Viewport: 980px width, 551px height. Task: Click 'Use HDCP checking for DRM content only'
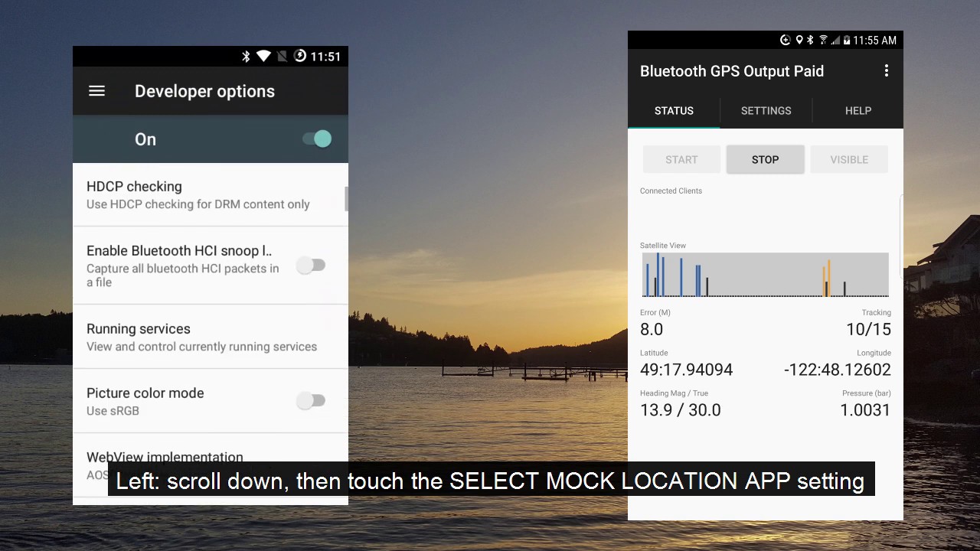[x=198, y=204]
